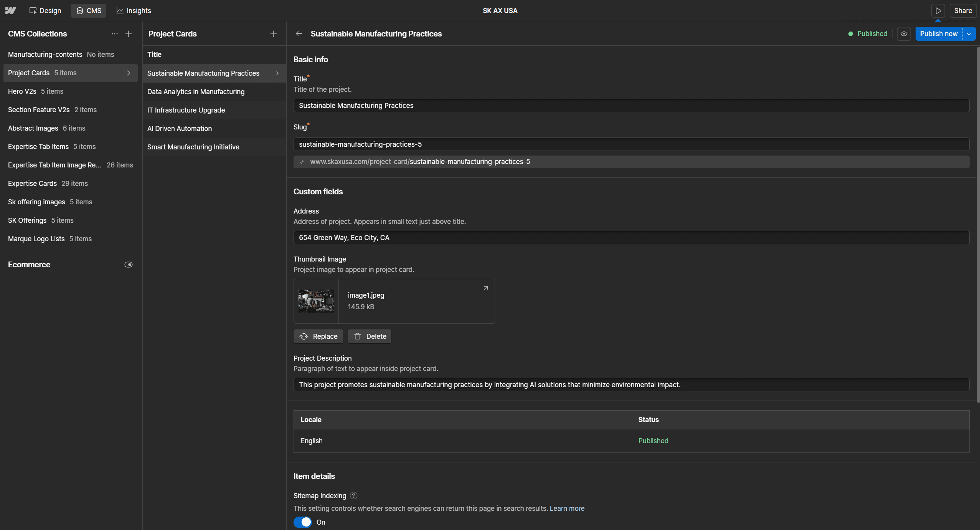The image size is (980, 530).
Task: Disable the Sitemap Indexing toggle
Action: (303, 522)
